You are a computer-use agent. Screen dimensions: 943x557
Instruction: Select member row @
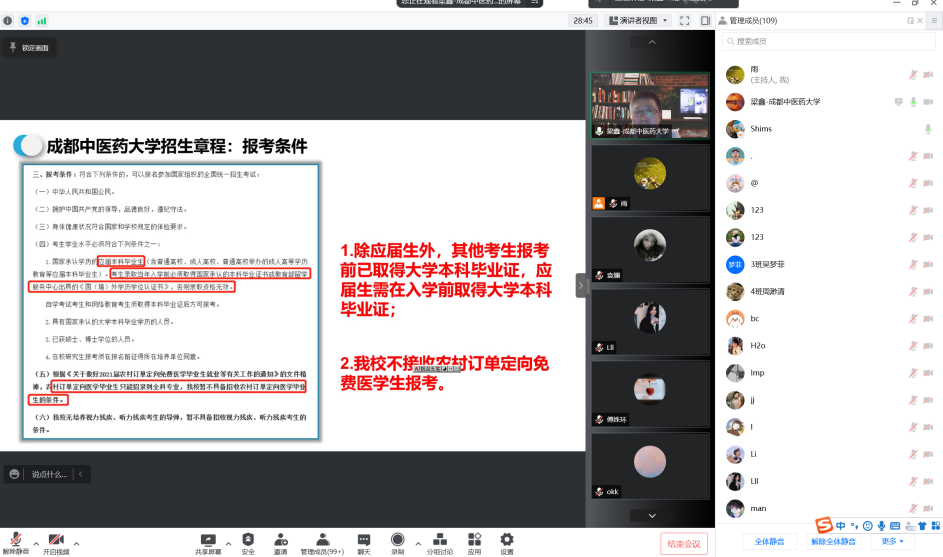pyautogui.click(x=829, y=183)
